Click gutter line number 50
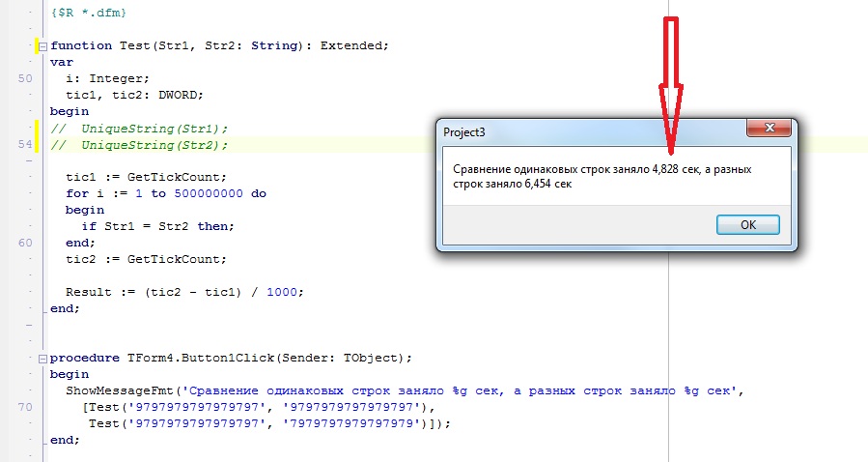Screen dimensions: 868x462 pyautogui.click(x=25, y=78)
